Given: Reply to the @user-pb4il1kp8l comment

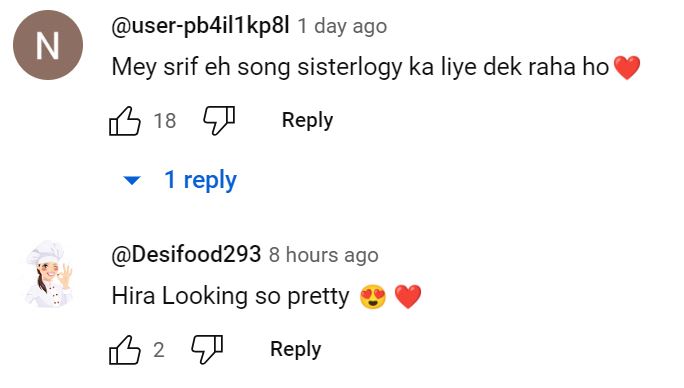Looking at the screenshot, I should pos(308,120).
